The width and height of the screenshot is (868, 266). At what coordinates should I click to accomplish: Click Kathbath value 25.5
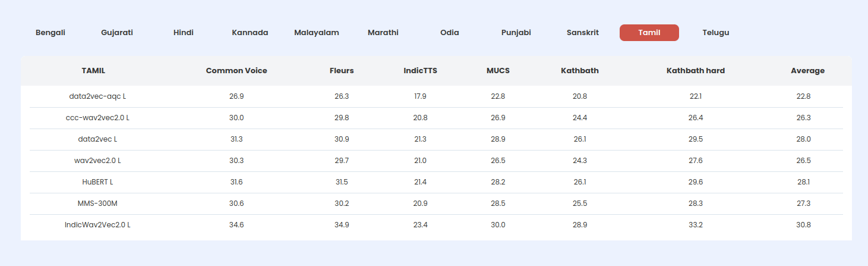coord(580,204)
